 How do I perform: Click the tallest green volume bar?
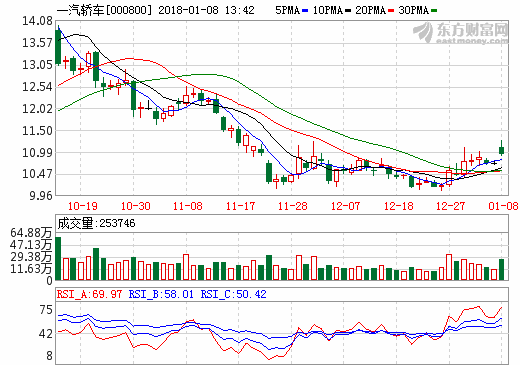point(58,258)
